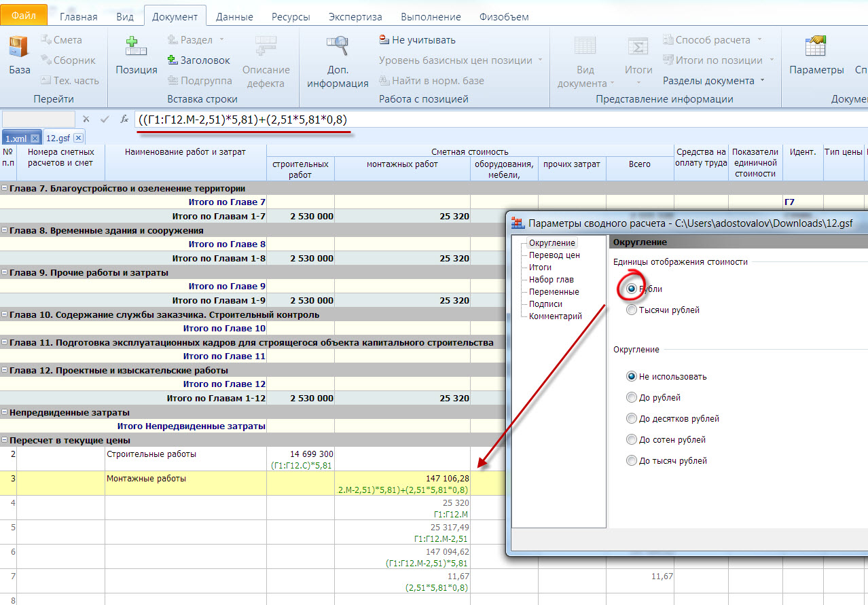Open the Экспертиза ribbon tab
Screen dimensions: 868x605
(355, 17)
